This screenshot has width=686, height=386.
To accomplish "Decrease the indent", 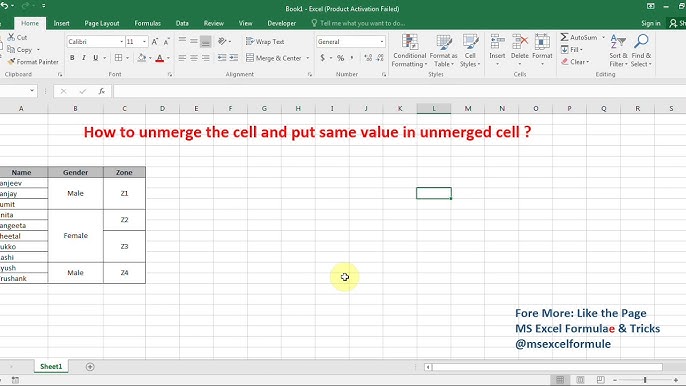I will tap(222, 58).
